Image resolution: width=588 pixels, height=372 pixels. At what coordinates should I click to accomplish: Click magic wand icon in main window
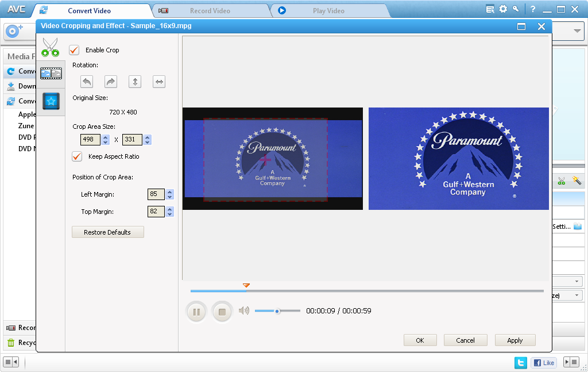pyautogui.click(x=577, y=181)
